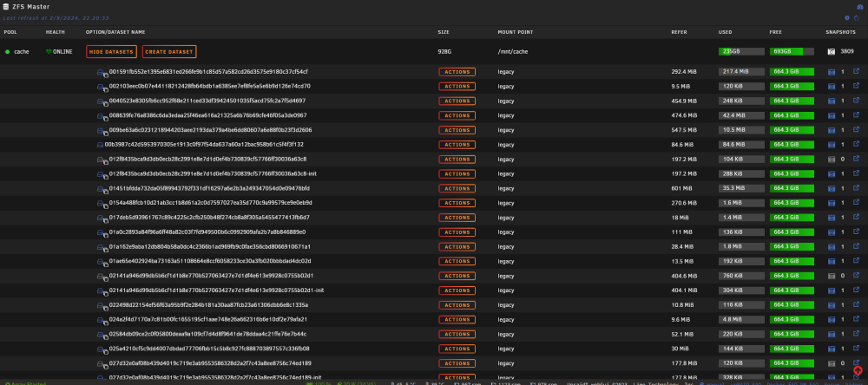Open Actions menu for dataset 001591fb
The image size is (868, 385).
[x=457, y=72]
